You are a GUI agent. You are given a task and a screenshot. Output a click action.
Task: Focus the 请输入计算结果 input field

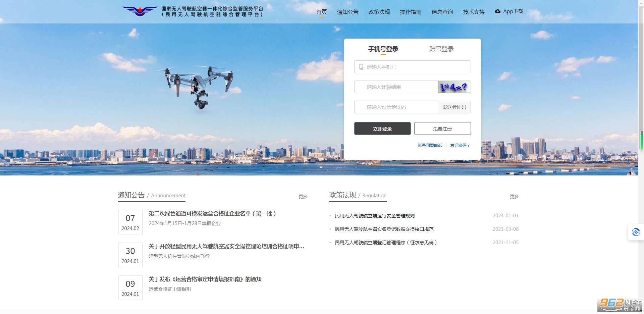point(396,87)
